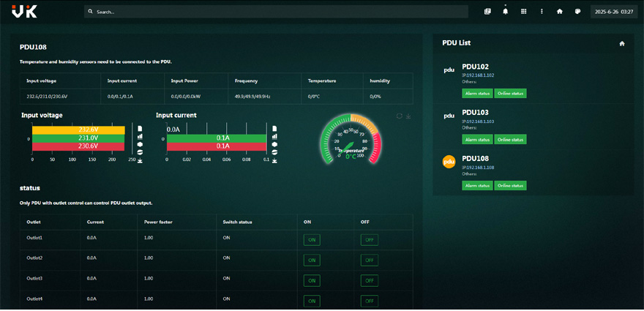Click the home icon in top bar
Image resolution: width=644 pixels, height=311 pixels.
[x=560, y=12]
